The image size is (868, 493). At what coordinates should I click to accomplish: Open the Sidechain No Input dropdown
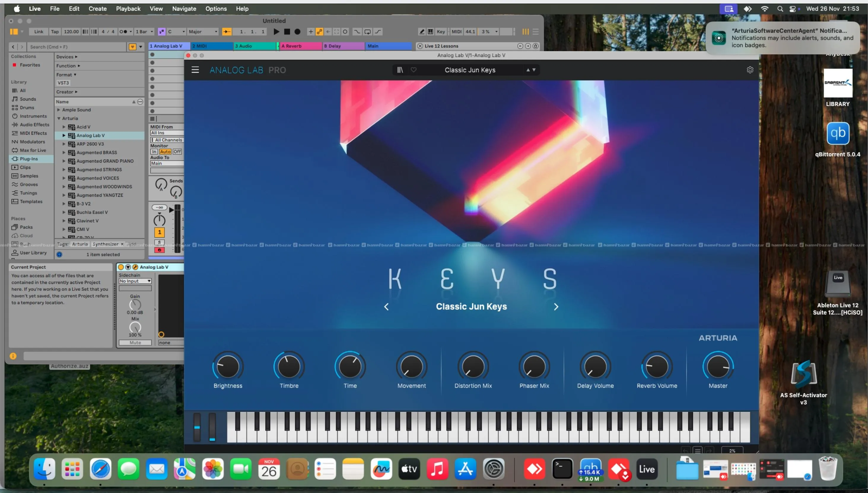pos(135,281)
